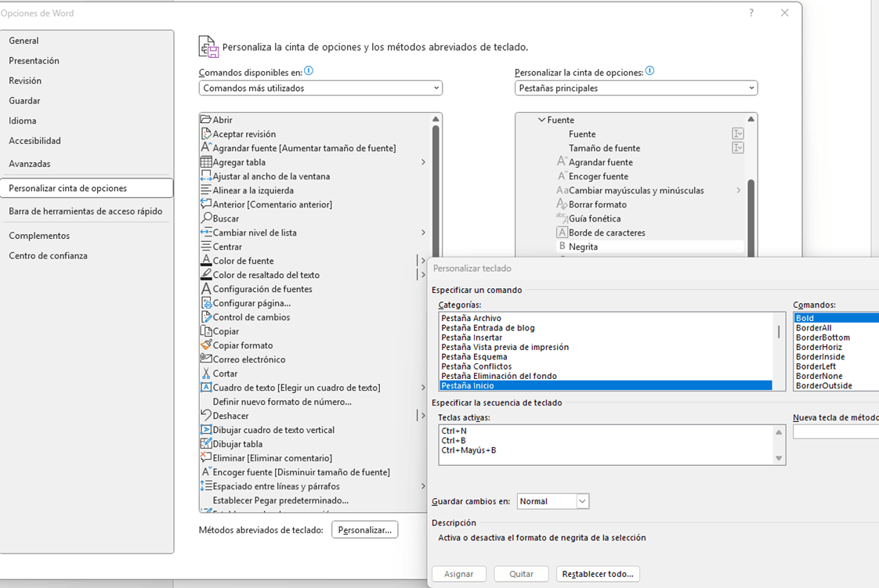This screenshot has width=879, height=588.
Task: Select Pestaña Insertar in the Categorías list
Action: click(606, 337)
